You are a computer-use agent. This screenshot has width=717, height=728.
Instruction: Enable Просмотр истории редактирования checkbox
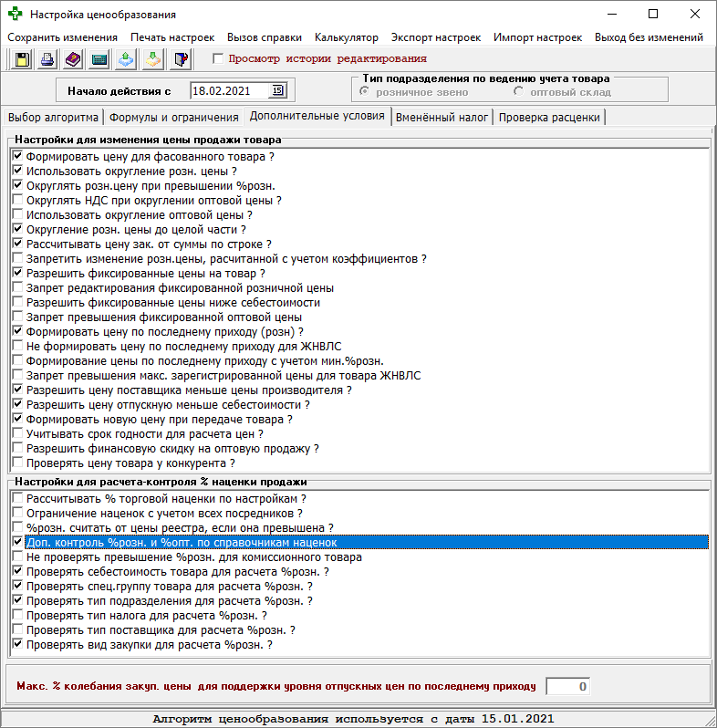pyautogui.click(x=217, y=58)
